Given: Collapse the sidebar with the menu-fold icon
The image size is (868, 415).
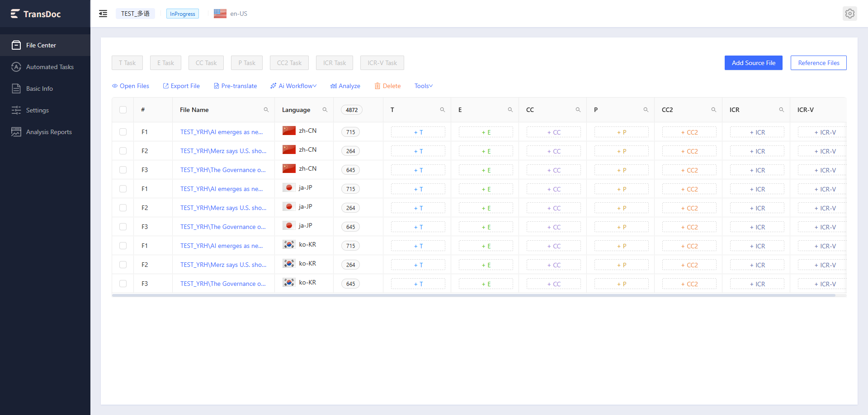Looking at the screenshot, I should point(103,14).
